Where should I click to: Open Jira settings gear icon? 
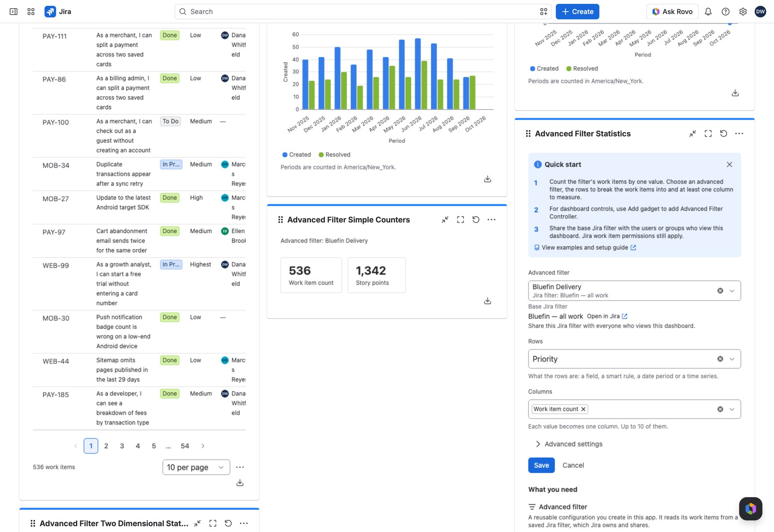[x=743, y=12]
